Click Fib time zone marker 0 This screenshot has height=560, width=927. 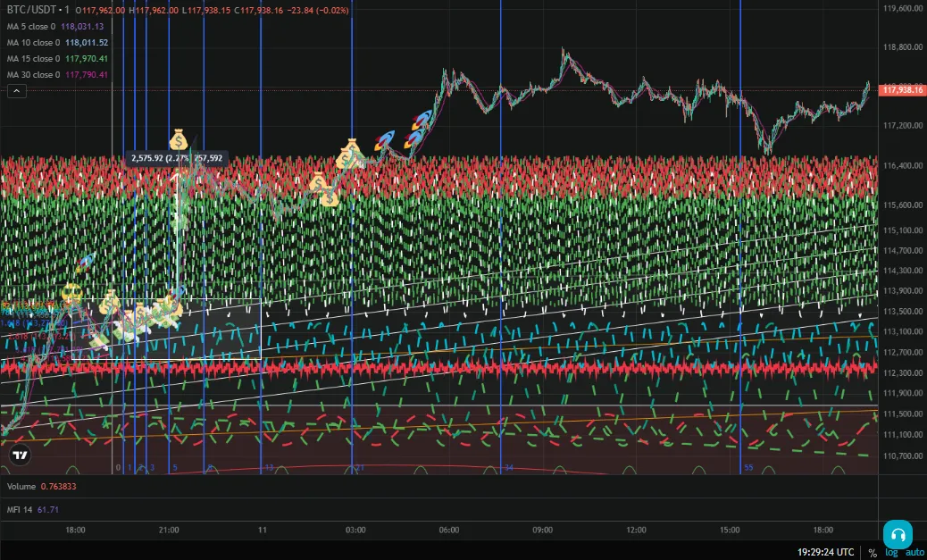(118, 468)
